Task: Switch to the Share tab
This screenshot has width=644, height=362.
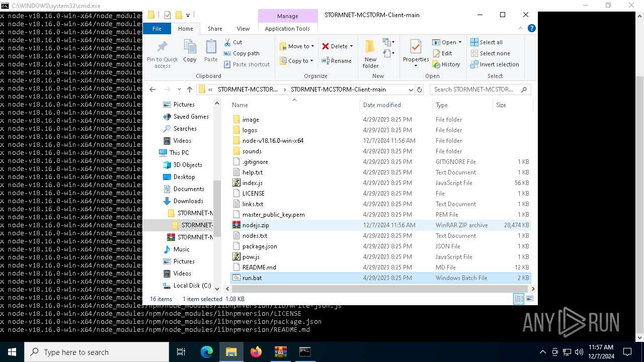Action: (x=215, y=29)
